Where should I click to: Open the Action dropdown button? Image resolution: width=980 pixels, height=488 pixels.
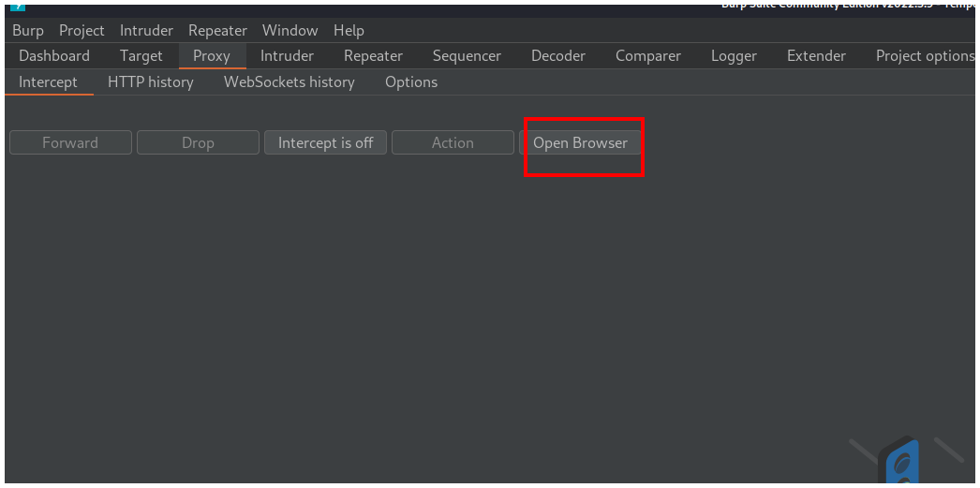point(453,143)
